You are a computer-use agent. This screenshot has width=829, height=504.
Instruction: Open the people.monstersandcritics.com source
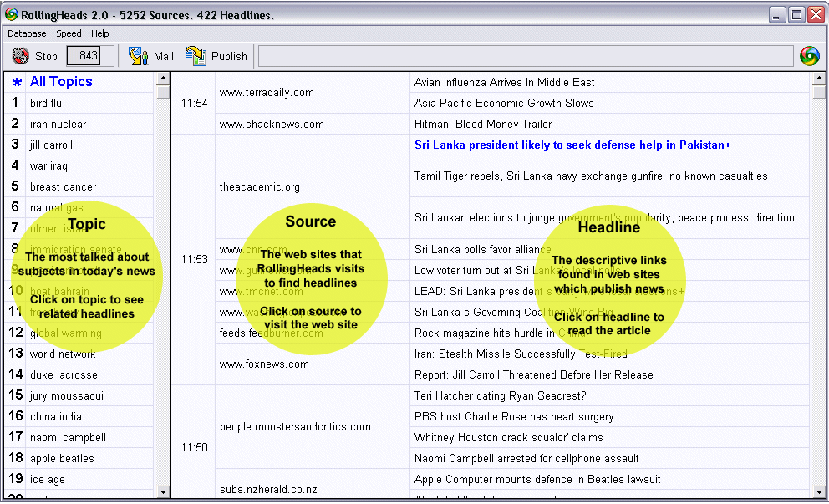pos(295,427)
